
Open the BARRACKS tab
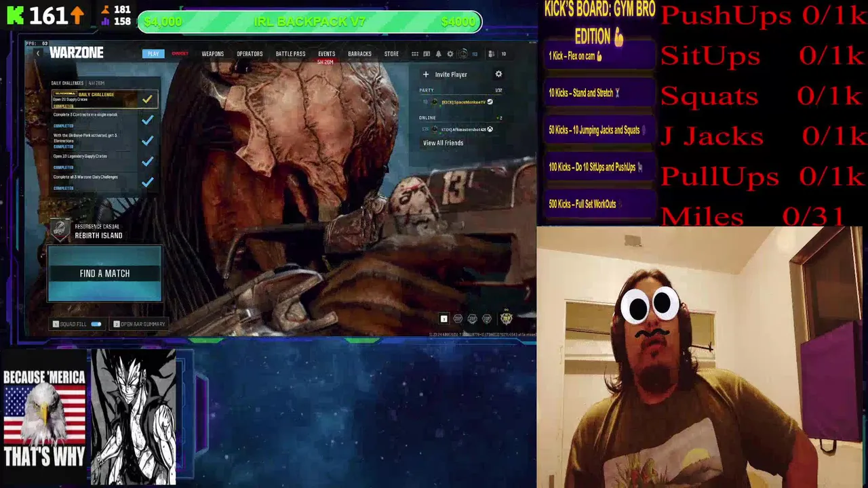(359, 54)
